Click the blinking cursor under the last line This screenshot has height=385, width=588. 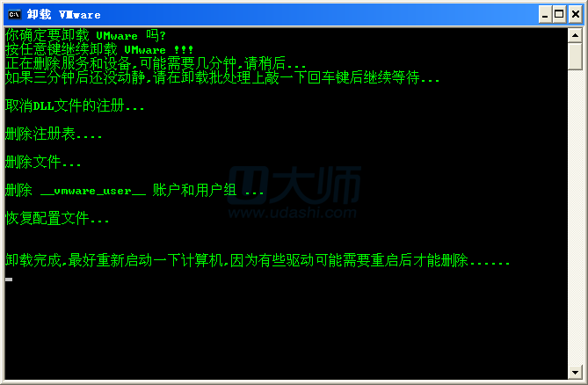point(9,280)
